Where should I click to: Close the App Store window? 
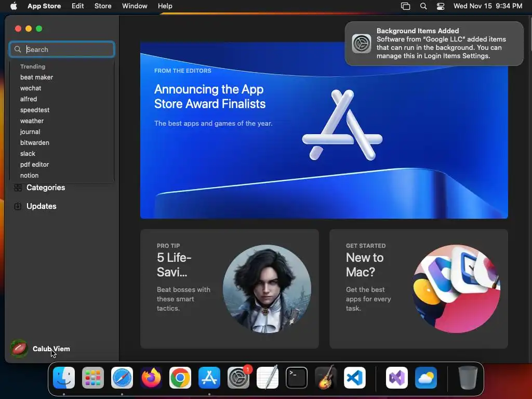(x=18, y=29)
